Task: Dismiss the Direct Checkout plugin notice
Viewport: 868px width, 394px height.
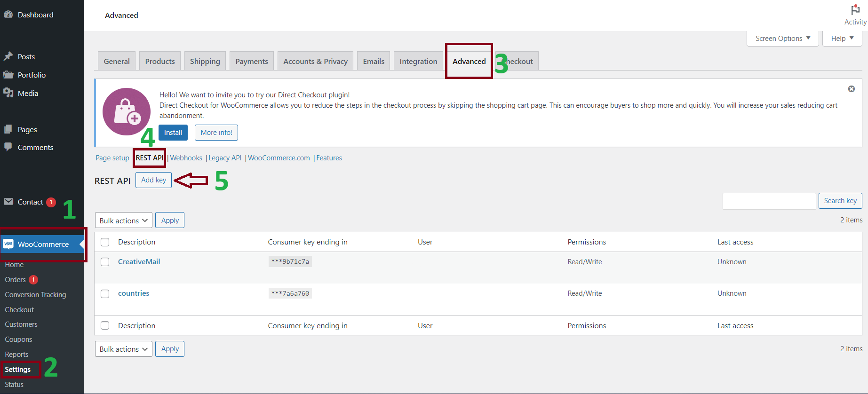Action: coord(851,89)
